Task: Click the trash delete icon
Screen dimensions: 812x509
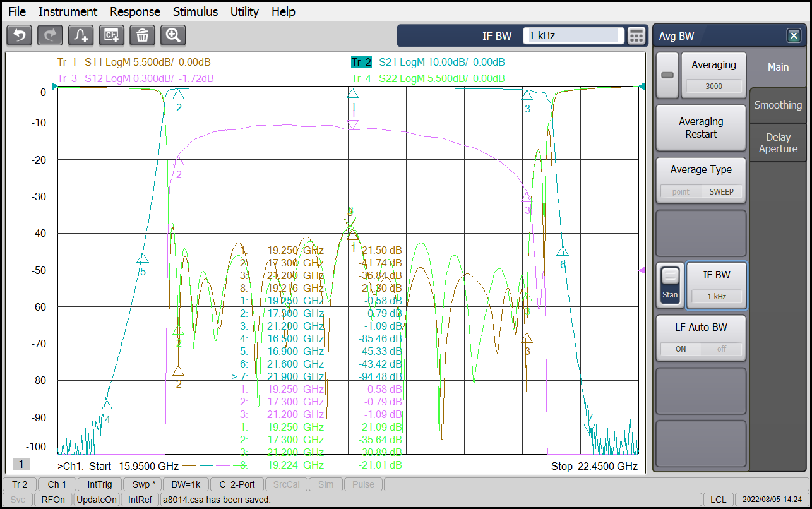Action: click(143, 35)
